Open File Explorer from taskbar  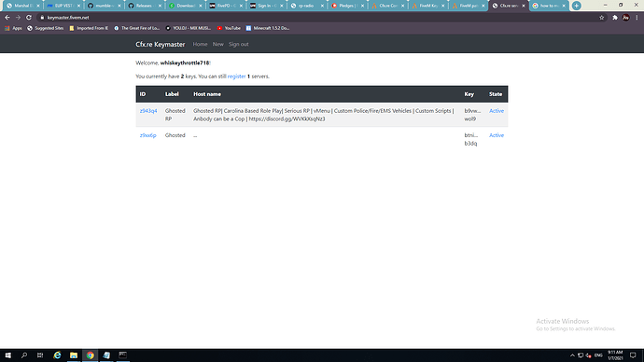[x=74, y=355]
